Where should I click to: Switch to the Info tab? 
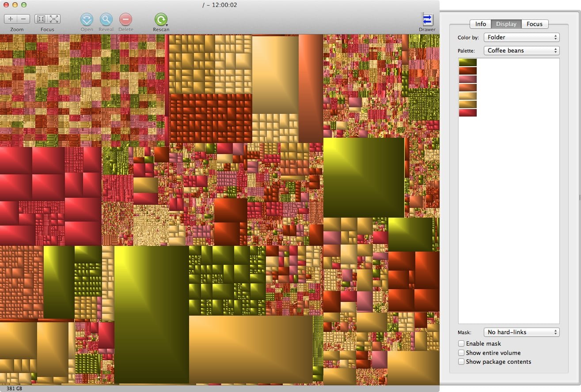pos(480,24)
